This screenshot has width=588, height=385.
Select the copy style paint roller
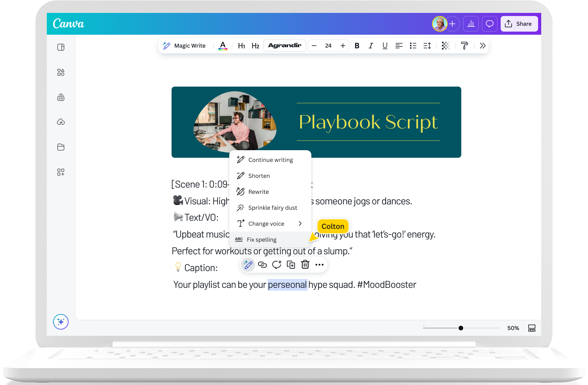pos(464,46)
